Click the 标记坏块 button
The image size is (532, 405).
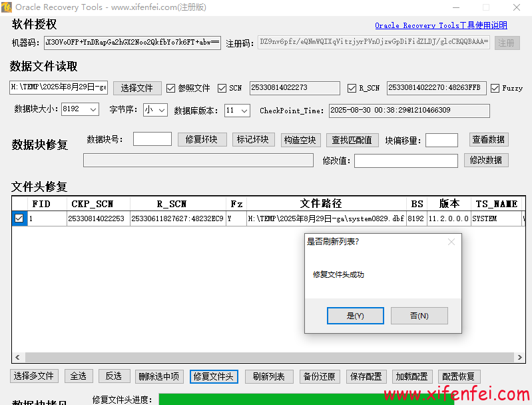point(253,139)
